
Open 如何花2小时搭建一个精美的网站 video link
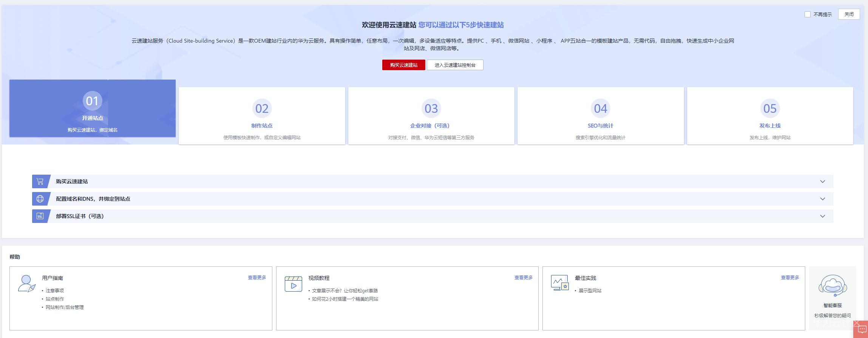345,299
